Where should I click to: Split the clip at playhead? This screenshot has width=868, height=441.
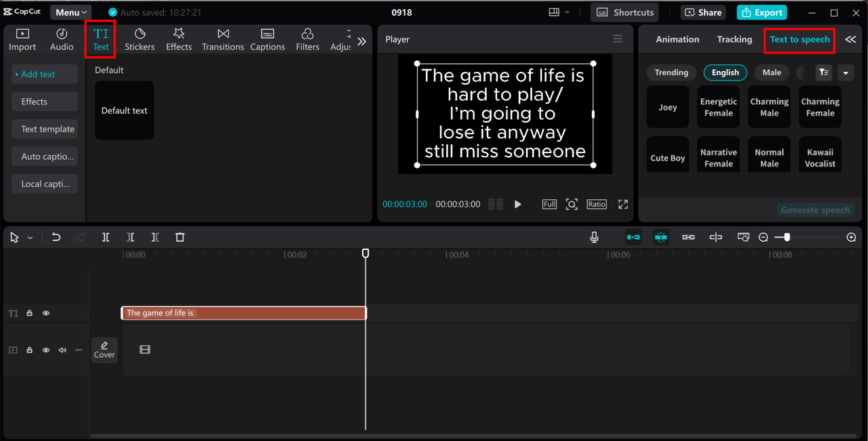point(106,237)
